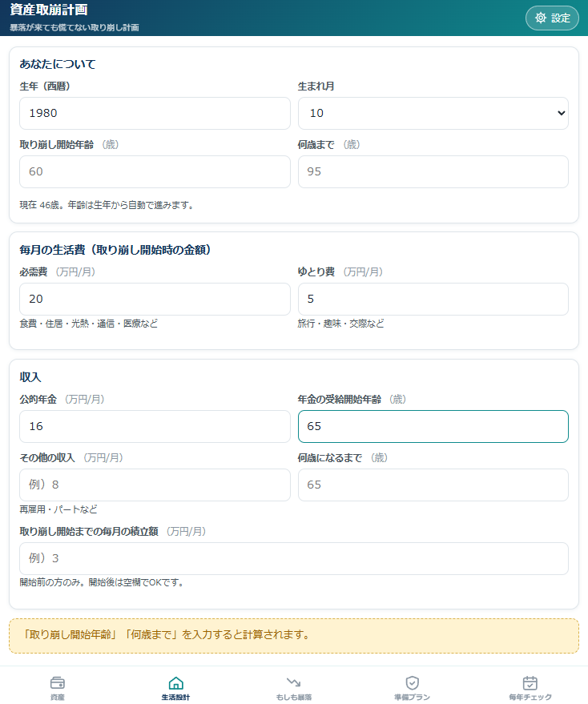This screenshot has height=704, width=588.
Task: Click the 生年（西暦） input showing 1980
Action: [155, 113]
